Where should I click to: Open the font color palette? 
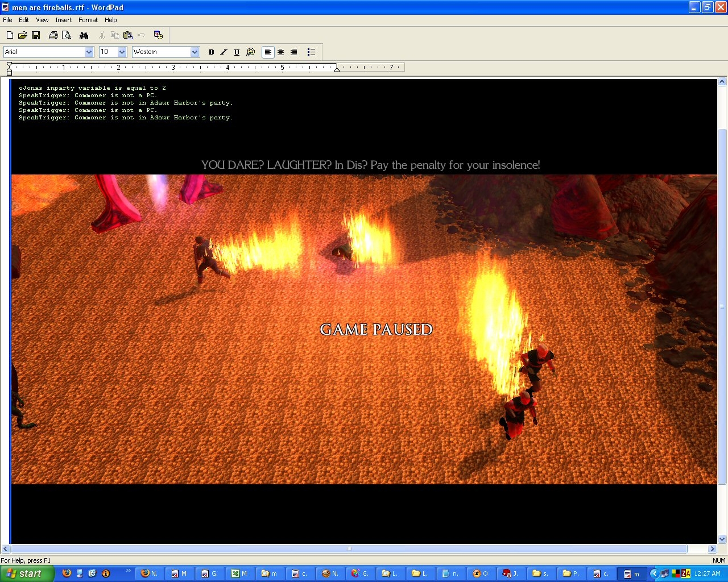pyautogui.click(x=250, y=52)
